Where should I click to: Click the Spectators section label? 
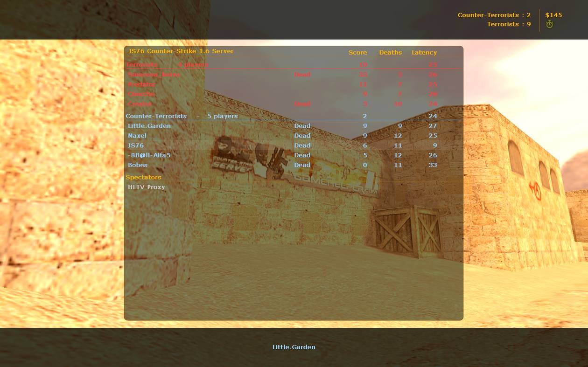pyautogui.click(x=143, y=177)
